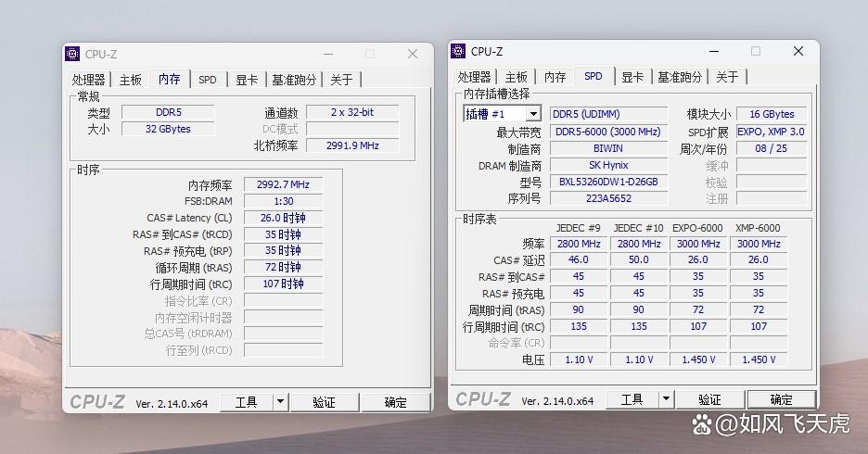Switch to 处理器 tab in the memory window
Screen dimensions: 868x454
(89, 80)
